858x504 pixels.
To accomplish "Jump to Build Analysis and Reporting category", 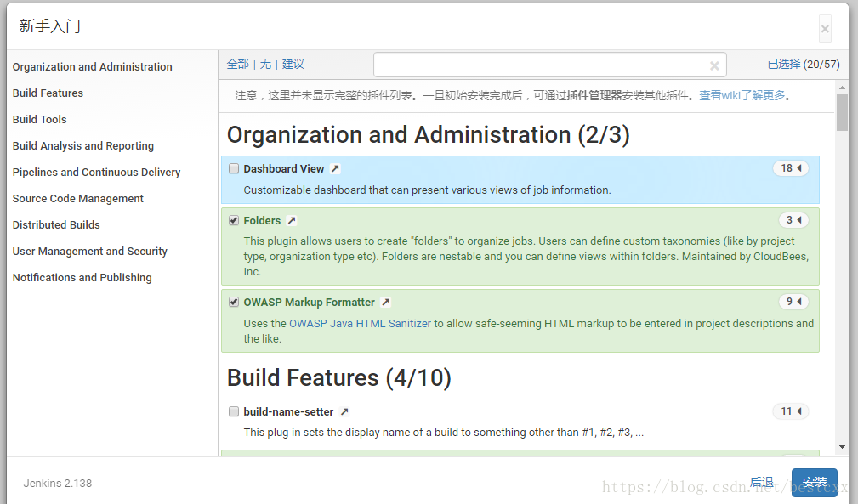I will (83, 146).
